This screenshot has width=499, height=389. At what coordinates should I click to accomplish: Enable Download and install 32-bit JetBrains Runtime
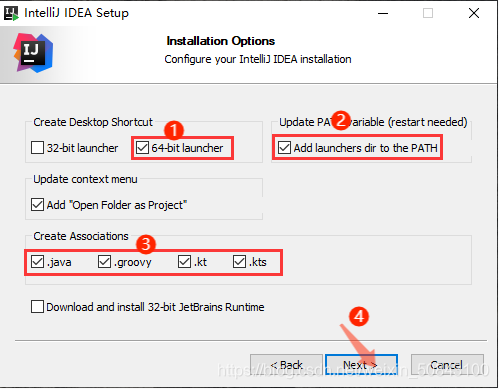37,306
